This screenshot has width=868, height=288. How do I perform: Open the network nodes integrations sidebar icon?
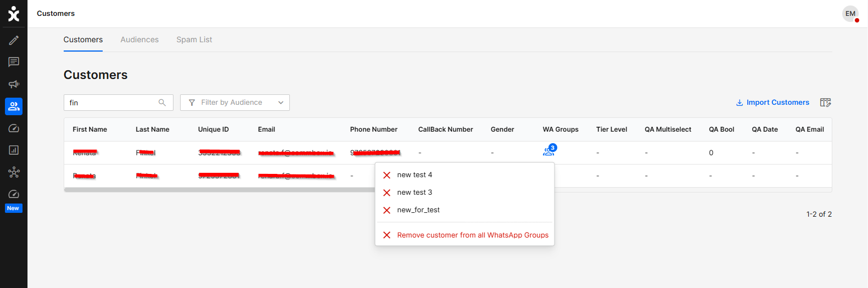coord(14,172)
